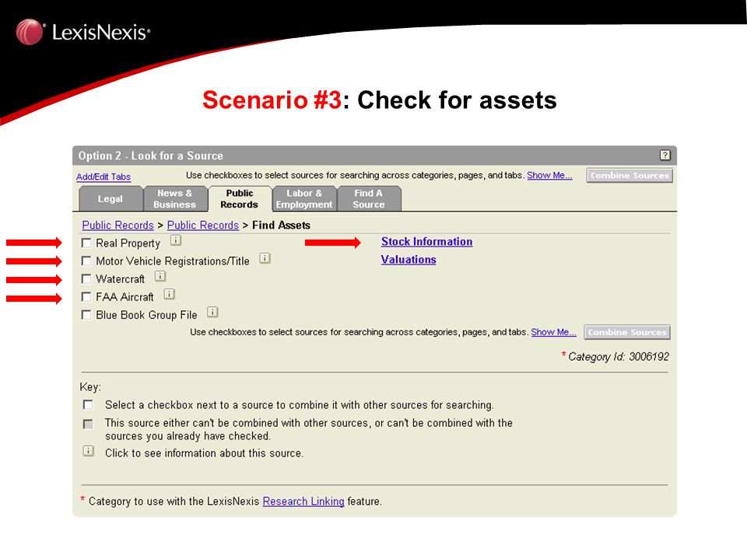
Task: Click the second Public Records breadcrumb link
Action: [x=203, y=226]
